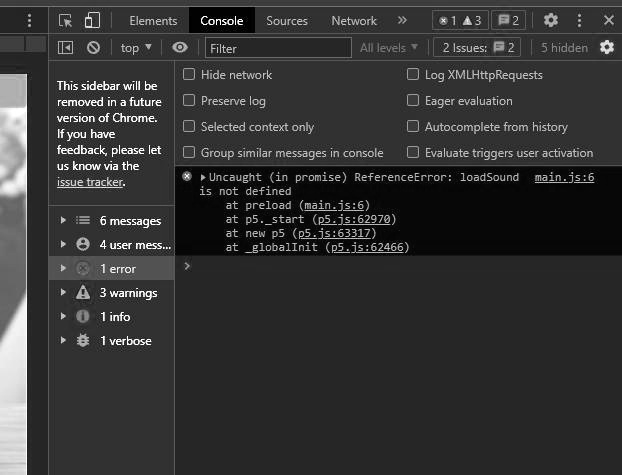Open console settings gear beside hidden count
622x475 pixels.
coord(606,47)
